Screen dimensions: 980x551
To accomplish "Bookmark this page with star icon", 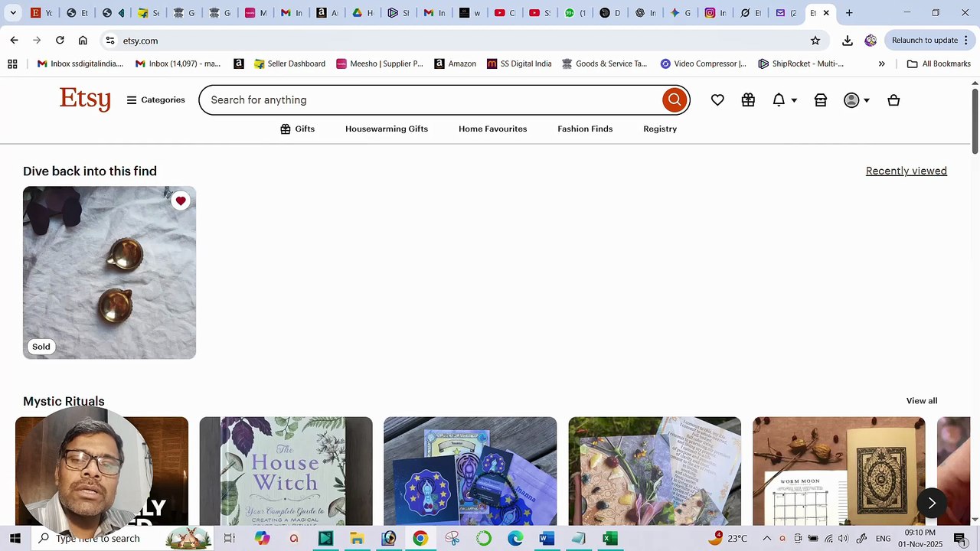I will point(815,41).
